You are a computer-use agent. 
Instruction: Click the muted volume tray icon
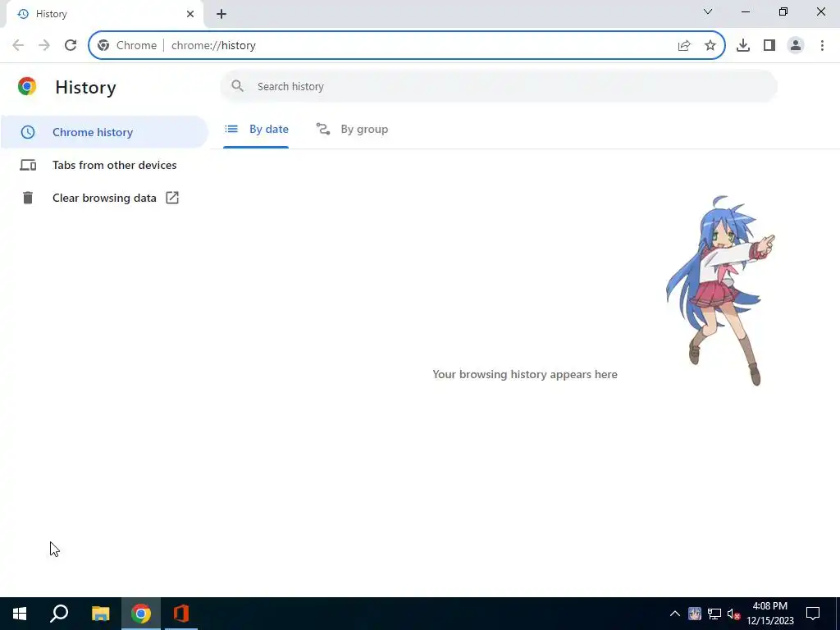point(733,614)
